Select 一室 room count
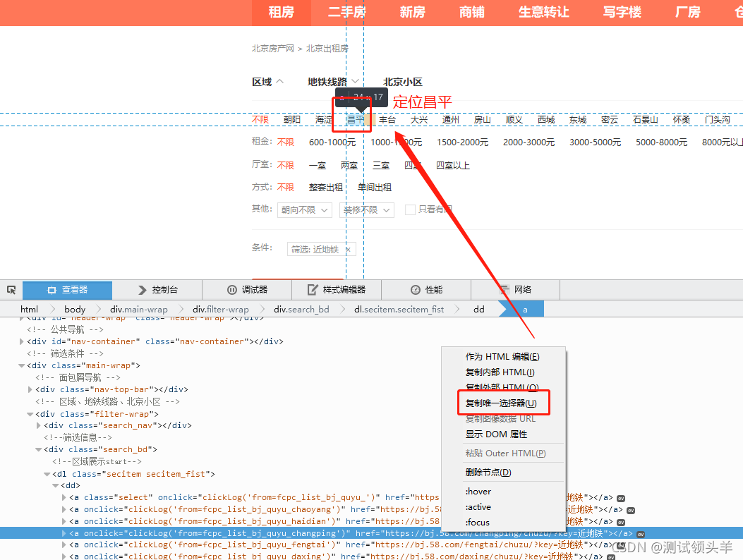The width and height of the screenshot is (743, 560). (x=318, y=165)
